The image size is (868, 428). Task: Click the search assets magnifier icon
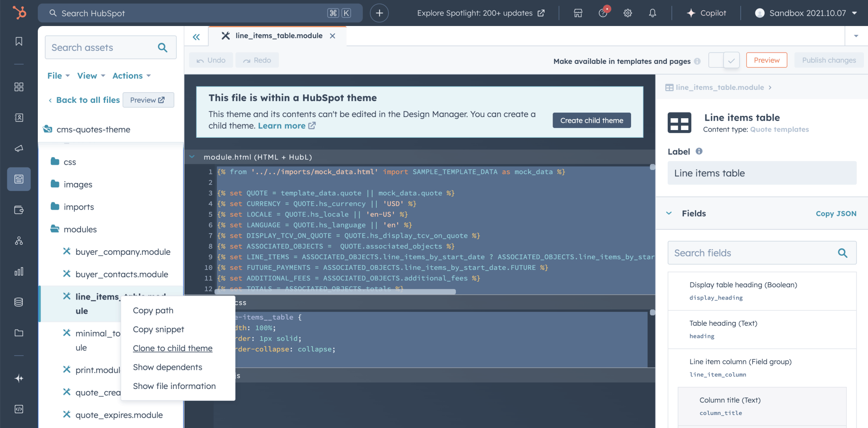tap(163, 48)
